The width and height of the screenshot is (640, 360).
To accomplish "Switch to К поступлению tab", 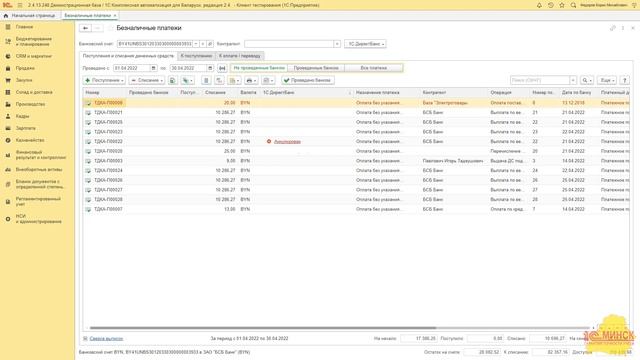I will point(196,56).
